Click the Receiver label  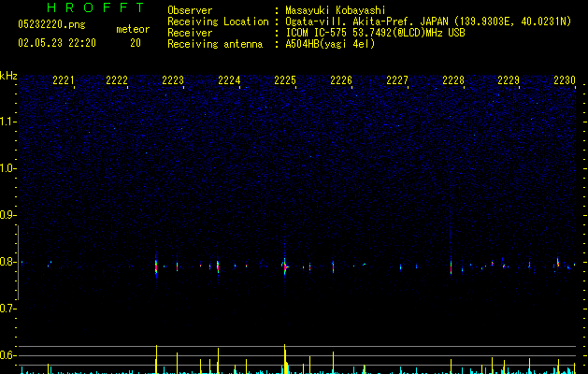[x=190, y=33]
